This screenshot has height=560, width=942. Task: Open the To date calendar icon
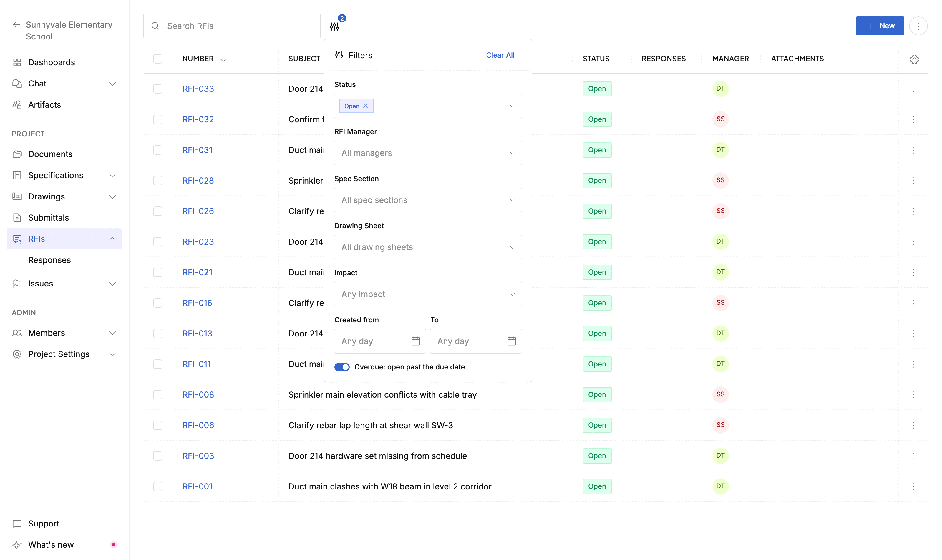[x=511, y=341]
